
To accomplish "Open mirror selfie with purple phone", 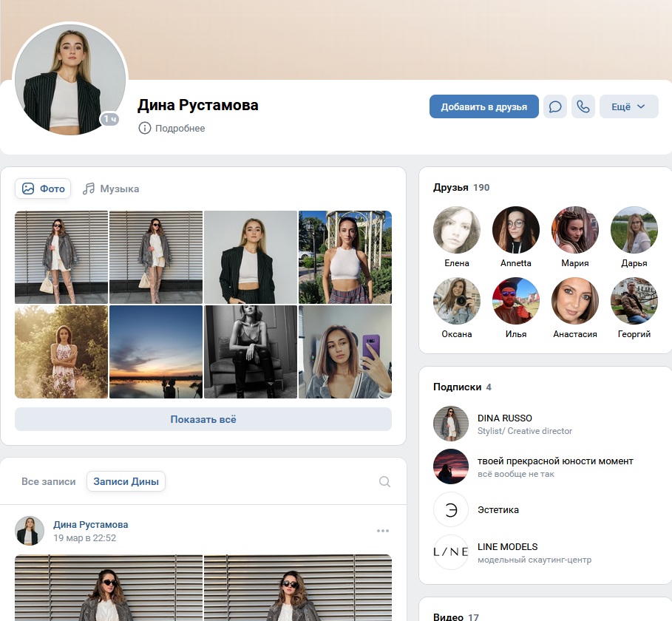I will click(345, 352).
